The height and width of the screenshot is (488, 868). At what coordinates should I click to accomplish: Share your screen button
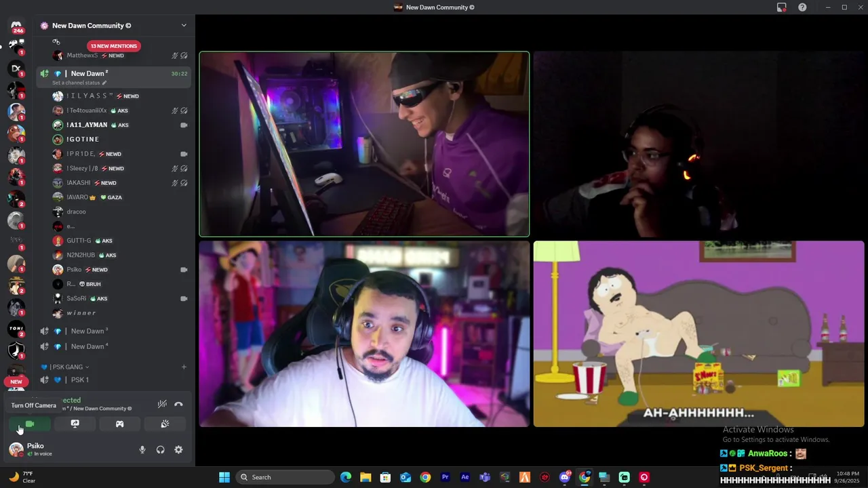pyautogui.click(x=75, y=424)
